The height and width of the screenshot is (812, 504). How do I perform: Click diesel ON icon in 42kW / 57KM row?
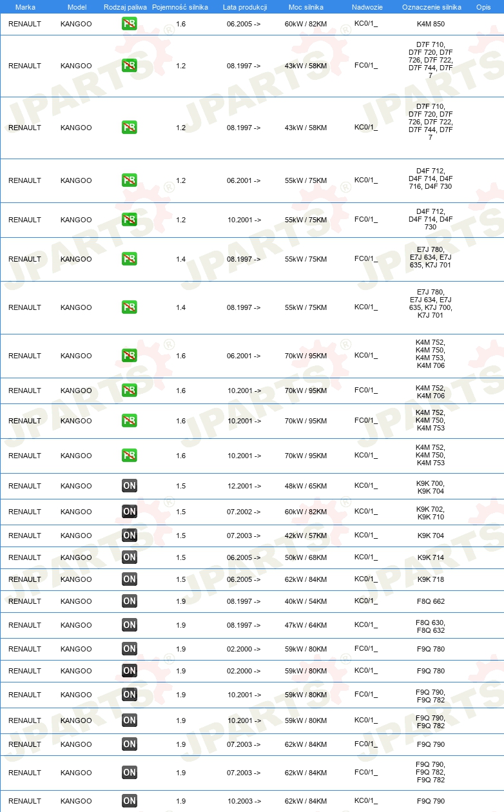click(130, 536)
